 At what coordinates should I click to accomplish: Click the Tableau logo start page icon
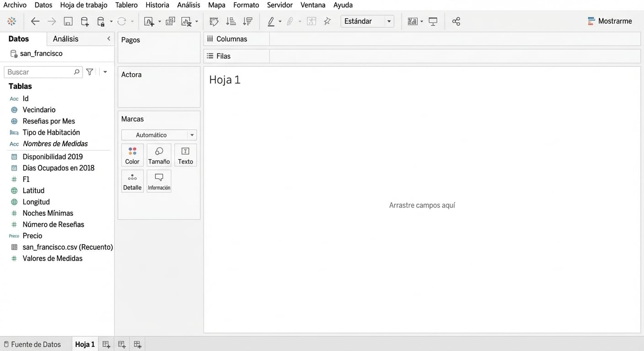12,21
